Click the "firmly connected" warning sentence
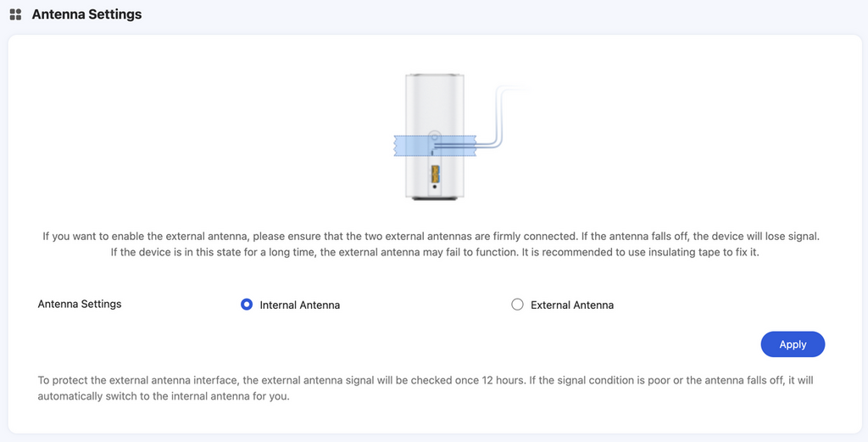This screenshot has height=442, width=868. [x=431, y=236]
